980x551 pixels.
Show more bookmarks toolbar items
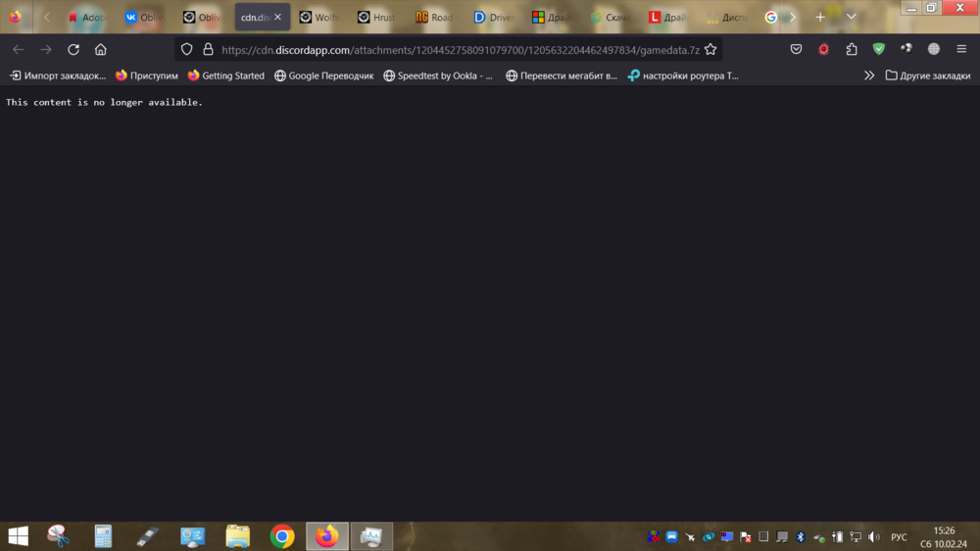[x=868, y=75]
